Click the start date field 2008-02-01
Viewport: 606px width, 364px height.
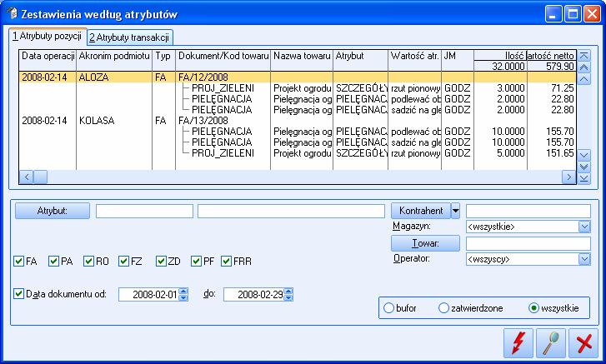tap(149, 295)
